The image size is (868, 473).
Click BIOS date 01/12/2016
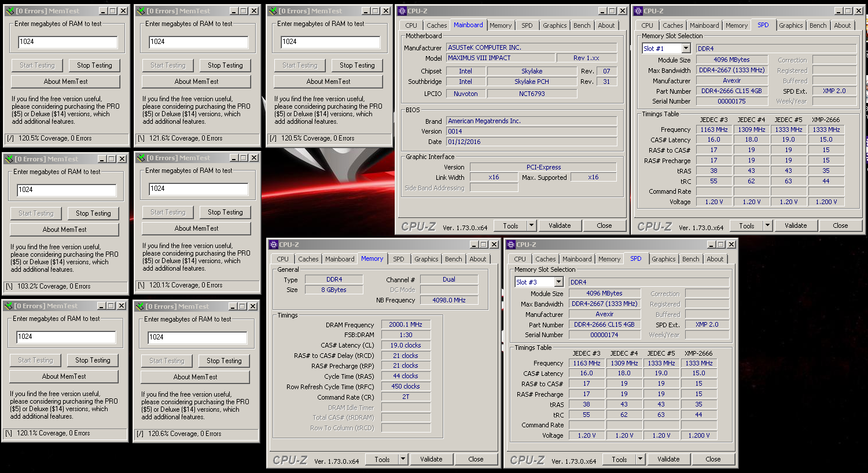coord(532,142)
